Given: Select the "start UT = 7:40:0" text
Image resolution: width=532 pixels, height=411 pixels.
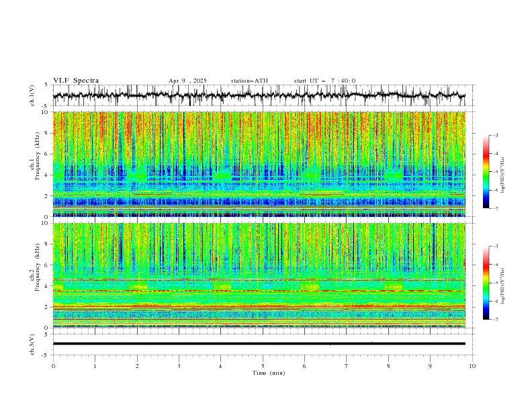Looking at the screenshot, I should tap(324, 81).
